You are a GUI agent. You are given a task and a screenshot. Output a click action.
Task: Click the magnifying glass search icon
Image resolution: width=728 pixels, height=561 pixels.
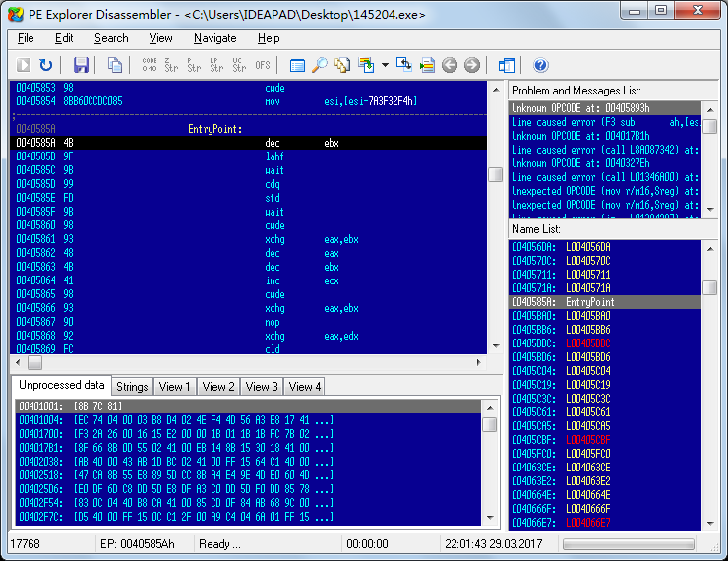(320, 65)
